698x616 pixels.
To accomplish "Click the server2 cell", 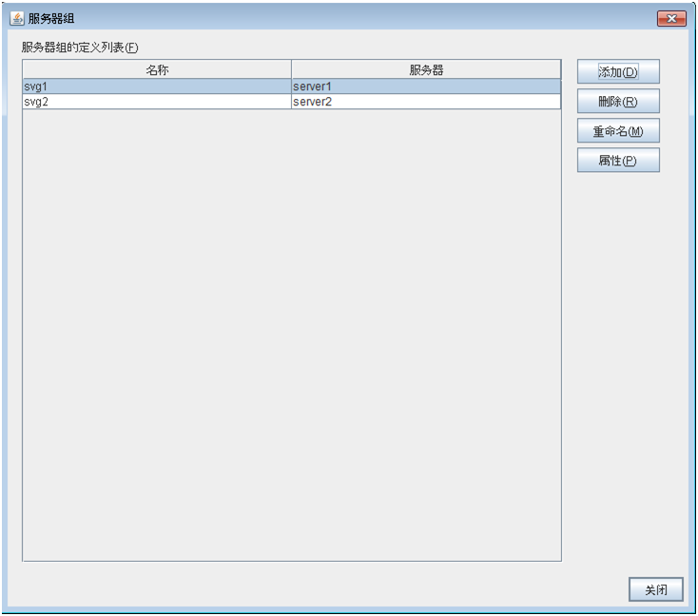I will click(426, 102).
